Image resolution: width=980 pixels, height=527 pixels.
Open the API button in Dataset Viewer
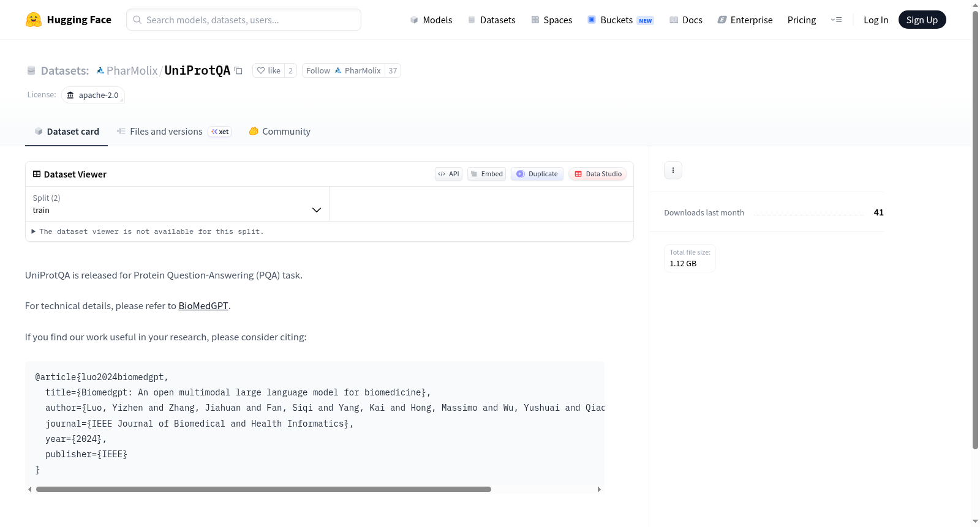tap(448, 174)
